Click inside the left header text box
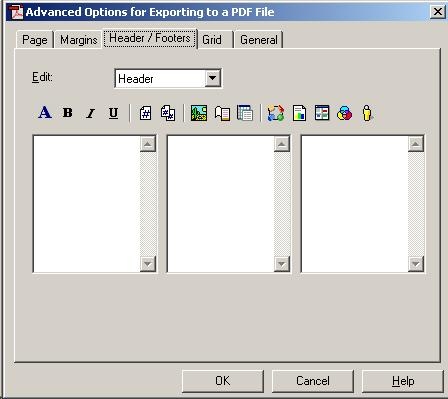The image size is (448, 399). (x=87, y=204)
